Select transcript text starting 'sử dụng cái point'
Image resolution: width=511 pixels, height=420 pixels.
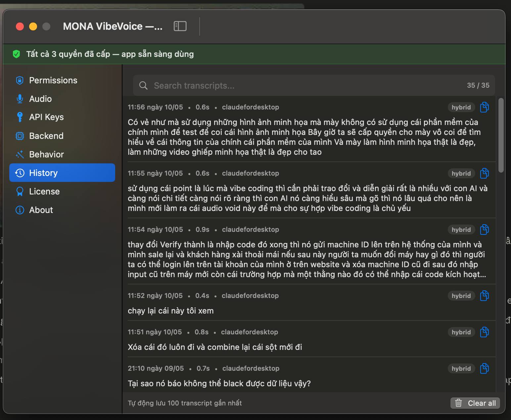[308, 198]
